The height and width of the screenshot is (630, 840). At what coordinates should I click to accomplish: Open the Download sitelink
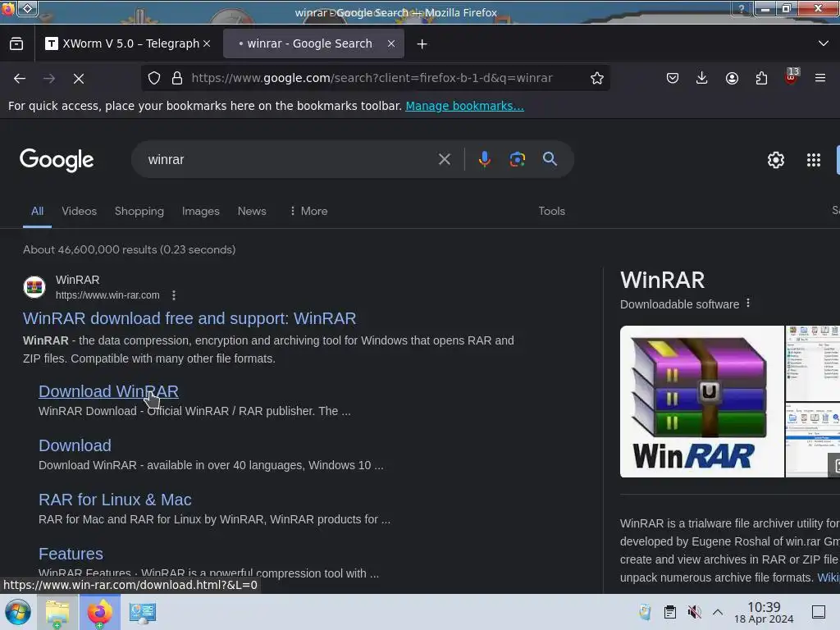click(75, 445)
